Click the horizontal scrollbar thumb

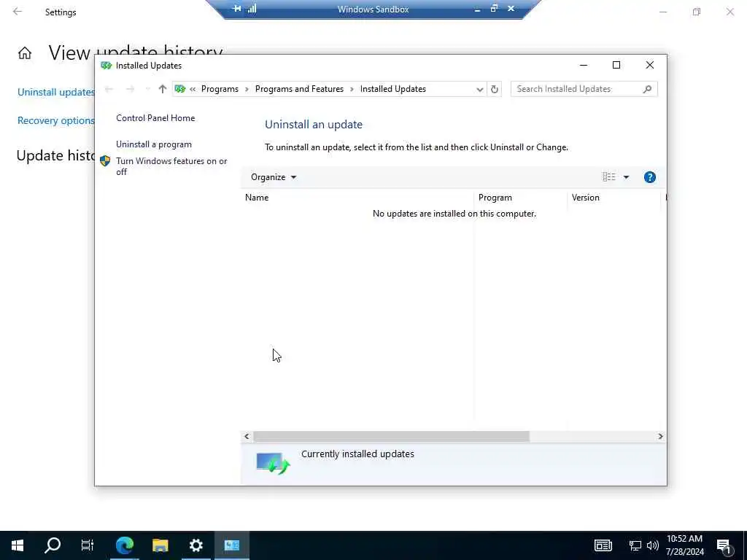click(391, 436)
